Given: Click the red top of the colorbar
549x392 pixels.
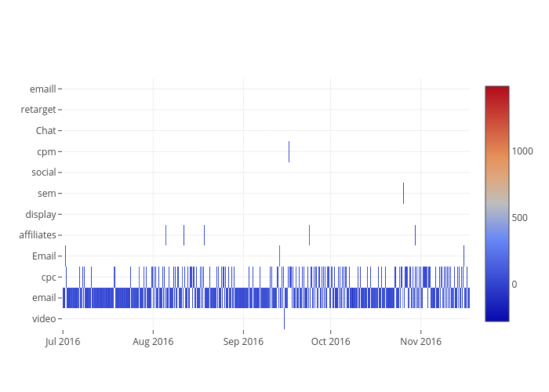Looking at the screenshot, I should 496,90.
